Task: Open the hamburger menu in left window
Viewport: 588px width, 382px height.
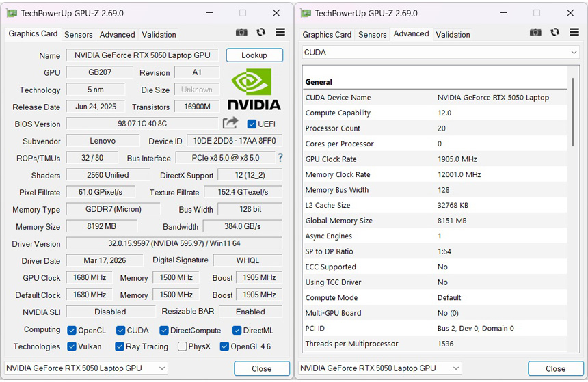Action: [280, 32]
